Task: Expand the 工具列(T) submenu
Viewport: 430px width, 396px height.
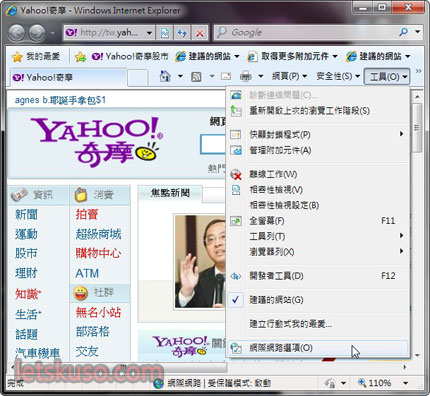Action: [318, 236]
